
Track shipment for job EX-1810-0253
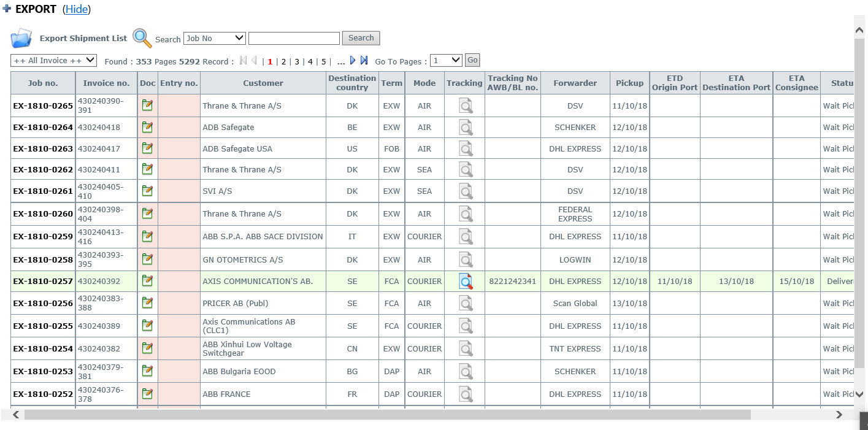[466, 371]
